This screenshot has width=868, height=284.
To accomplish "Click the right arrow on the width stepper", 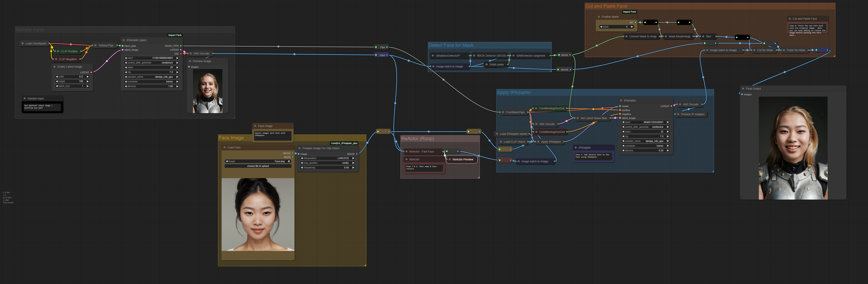I will (88, 77).
